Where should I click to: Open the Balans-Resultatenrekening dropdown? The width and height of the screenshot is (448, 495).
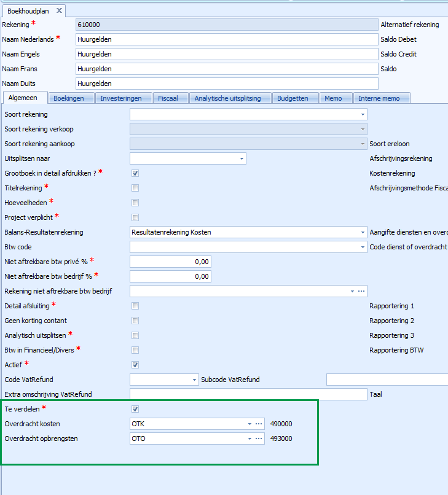pyautogui.click(x=363, y=232)
